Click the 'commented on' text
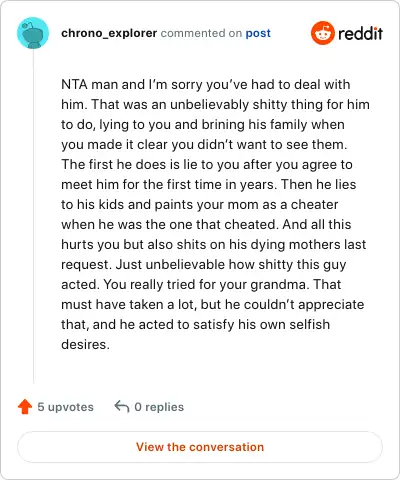Viewport: 400px width, 480px height. 201,33
